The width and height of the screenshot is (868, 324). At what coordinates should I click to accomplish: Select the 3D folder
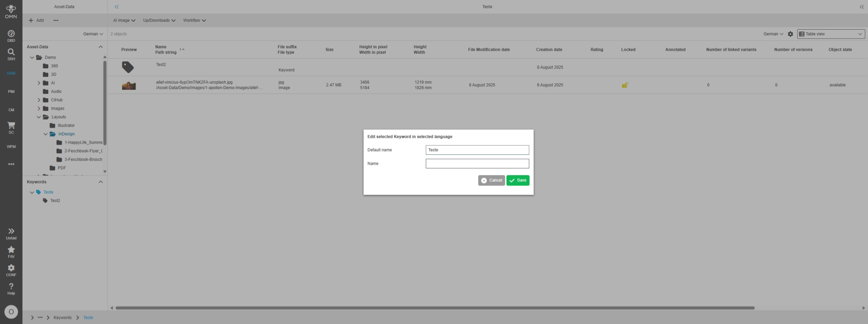pos(54,75)
